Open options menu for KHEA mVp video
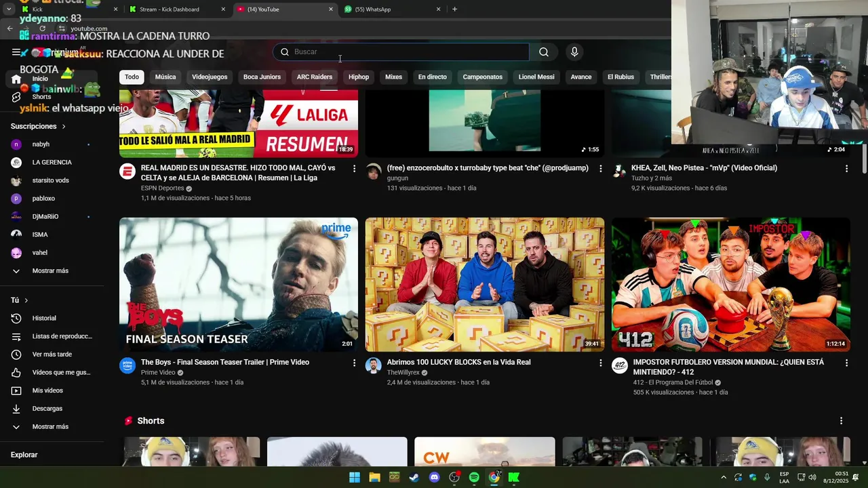Viewport: 868px width, 488px height. [846, 168]
